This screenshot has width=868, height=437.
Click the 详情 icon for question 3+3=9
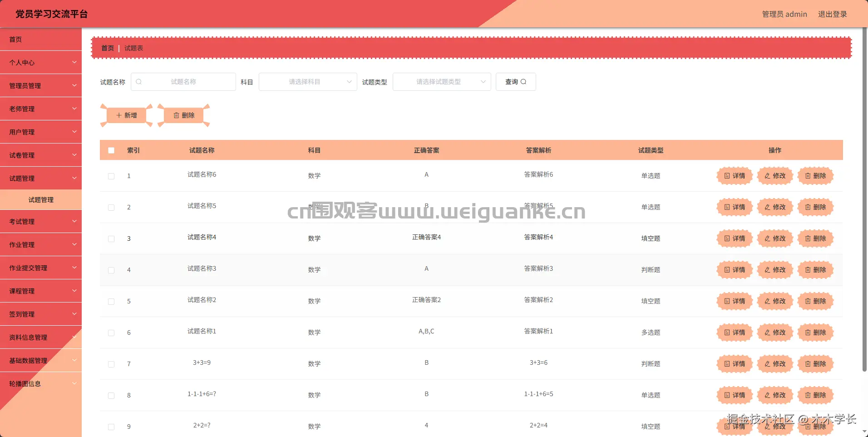click(727, 363)
